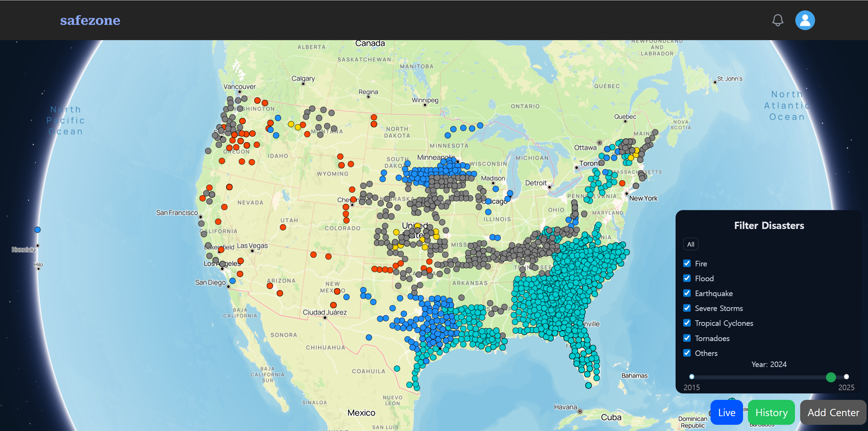The image size is (868, 431).
Task: Click the map point dot for Las Vegas
Action: [x=252, y=251]
